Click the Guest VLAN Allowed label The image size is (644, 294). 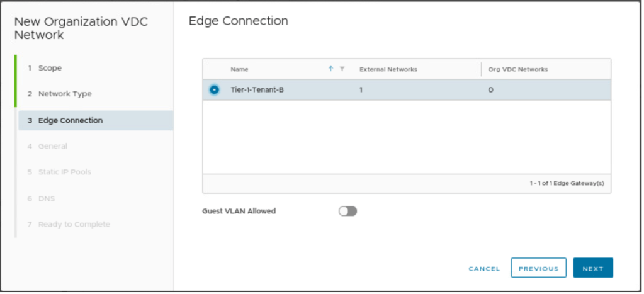[x=239, y=212]
